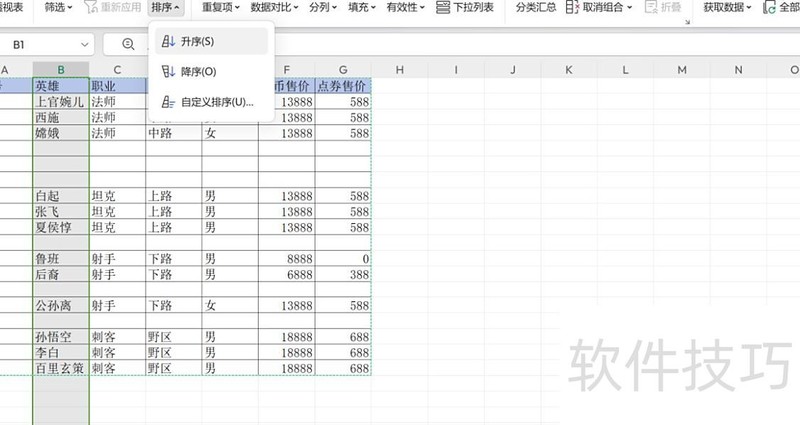Click the ascending sort A-Z icon
Viewport: 800px width, 425px height.
(x=168, y=41)
